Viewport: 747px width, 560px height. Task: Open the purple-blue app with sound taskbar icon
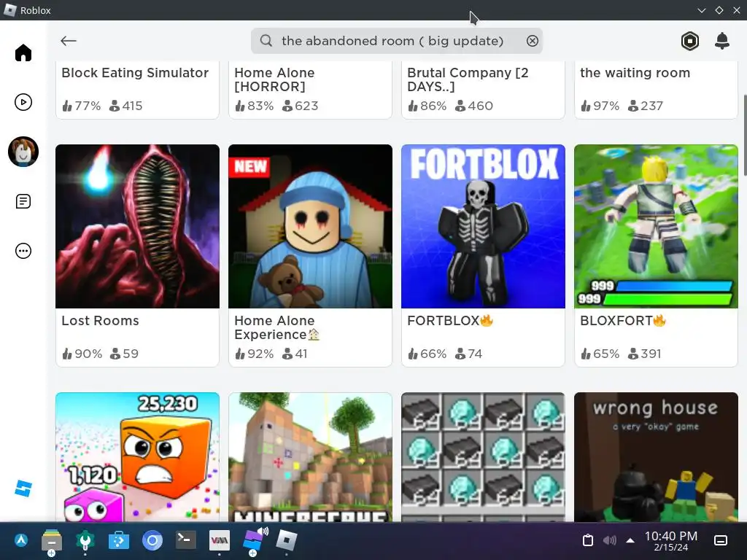(254, 540)
